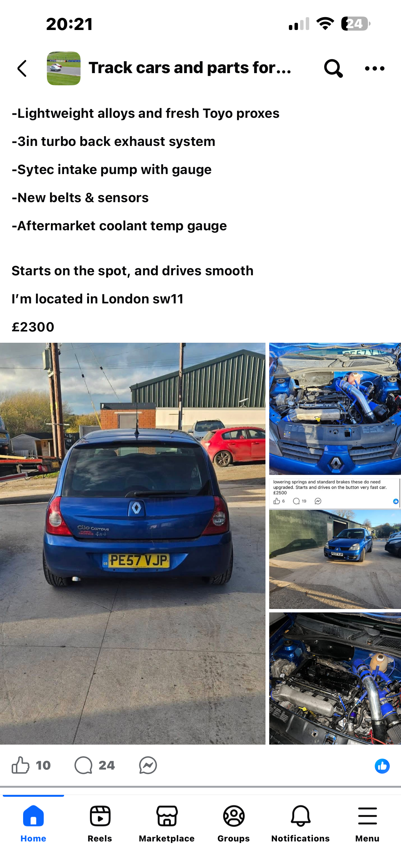The width and height of the screenshot is (401, 868).
Task: View the top engine bay photo
Action: click(335, 409)
